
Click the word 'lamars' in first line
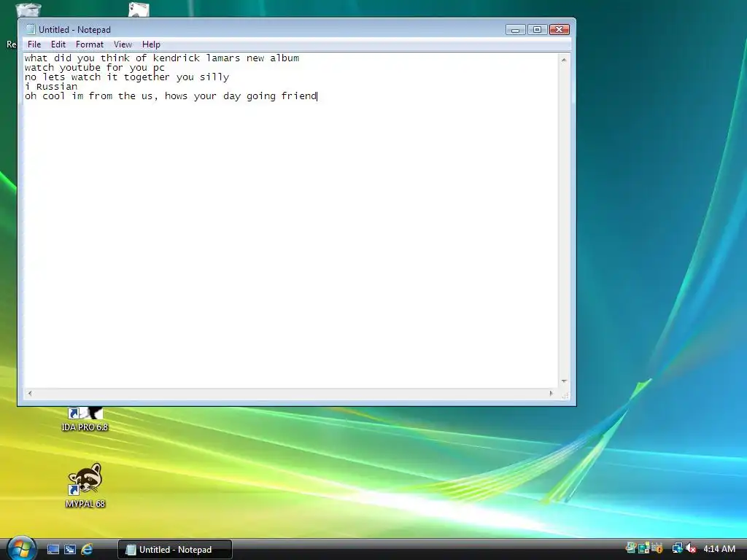tap(223, 58)
